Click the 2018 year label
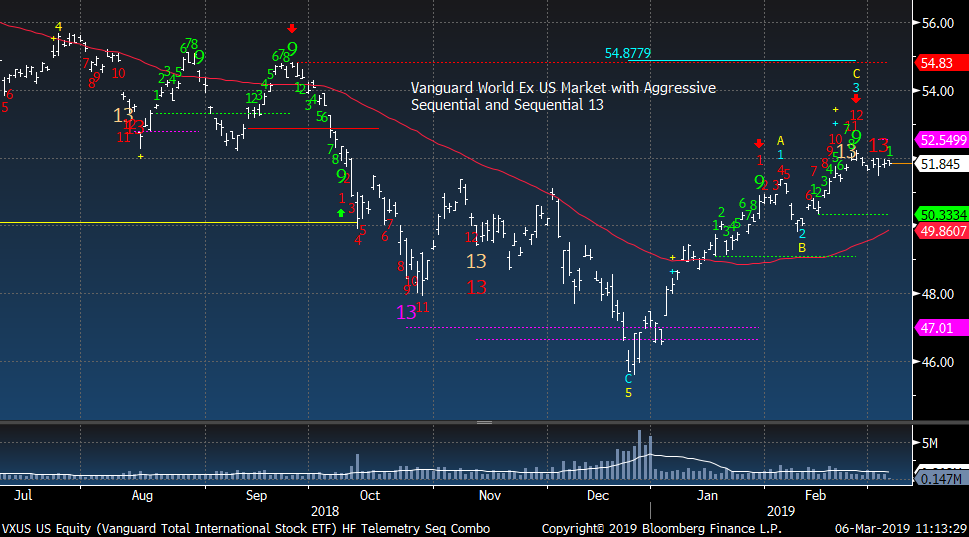969x537 pixels. pos(325,512)
